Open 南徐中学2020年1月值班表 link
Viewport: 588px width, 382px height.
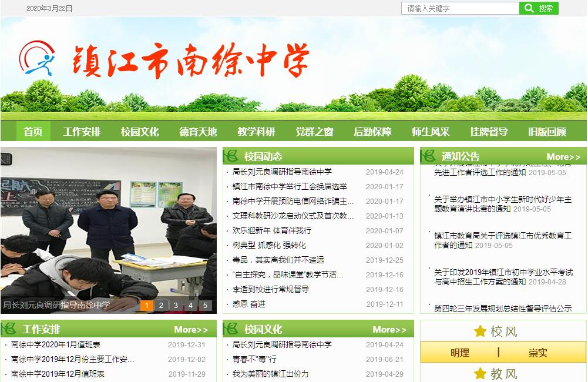pyautogui.click(x=56, y=344)
